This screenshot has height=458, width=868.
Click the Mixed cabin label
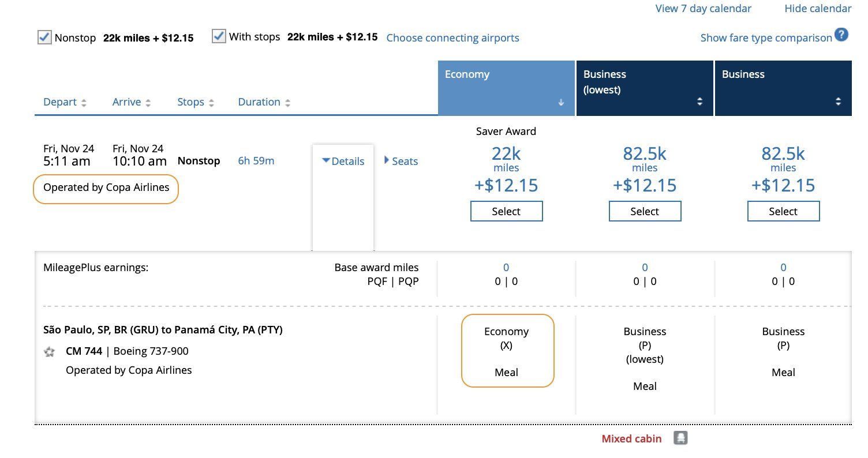pyautogui.click(x=631, y=439)
